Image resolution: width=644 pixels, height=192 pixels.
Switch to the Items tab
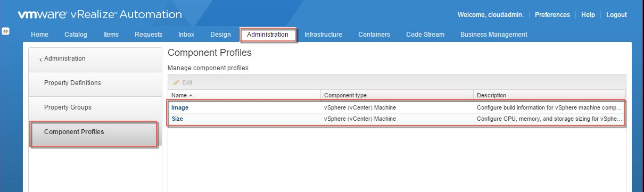(x=111, y=35)
